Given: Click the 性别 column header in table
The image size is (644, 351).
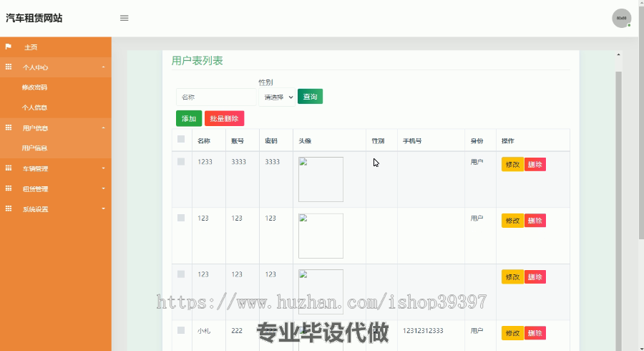Looking at the screenshot, I should (378, 140).
